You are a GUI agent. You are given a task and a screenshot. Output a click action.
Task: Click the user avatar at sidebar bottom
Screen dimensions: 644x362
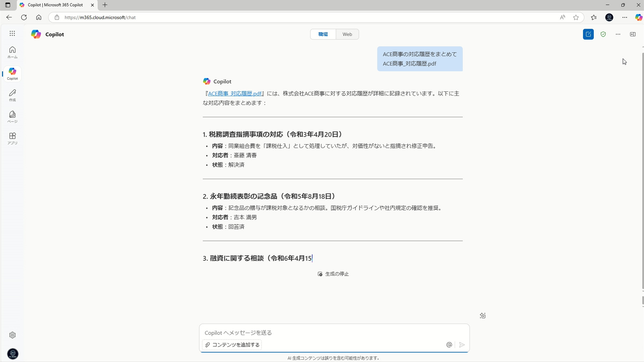(x=13, y=354)
